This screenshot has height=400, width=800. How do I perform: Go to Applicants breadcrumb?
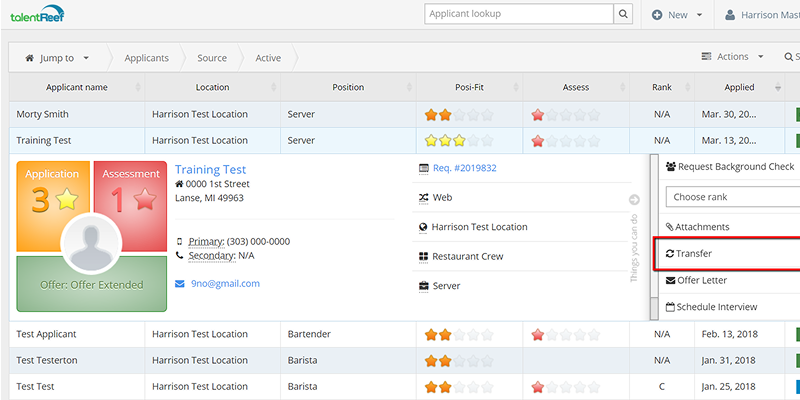click(x=146, y=58)
